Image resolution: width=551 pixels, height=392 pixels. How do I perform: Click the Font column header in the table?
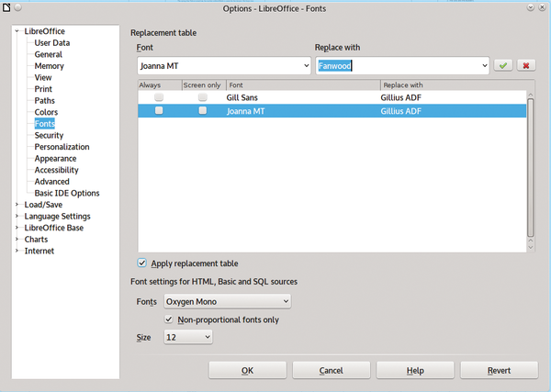click(x=303, y=85)
